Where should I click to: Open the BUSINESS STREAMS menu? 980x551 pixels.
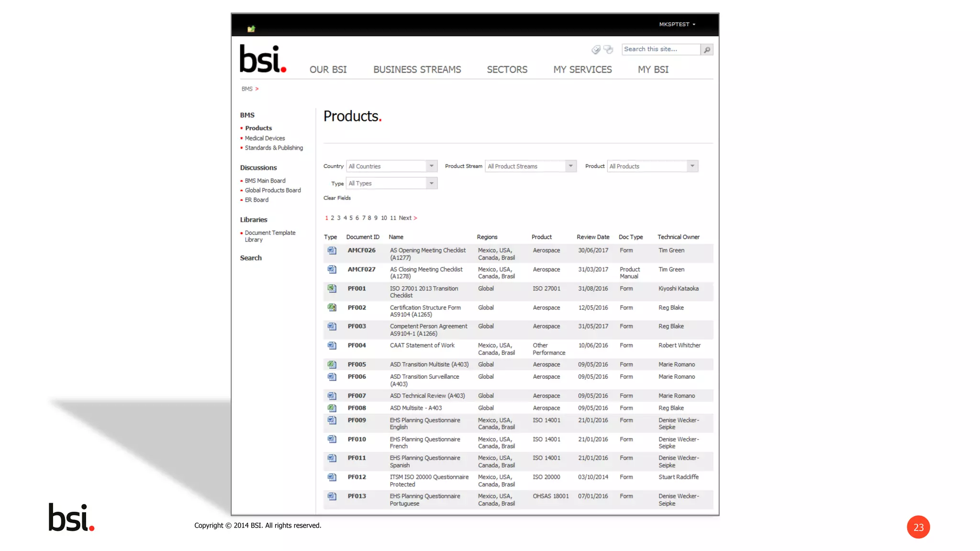[x=417, y=70]
